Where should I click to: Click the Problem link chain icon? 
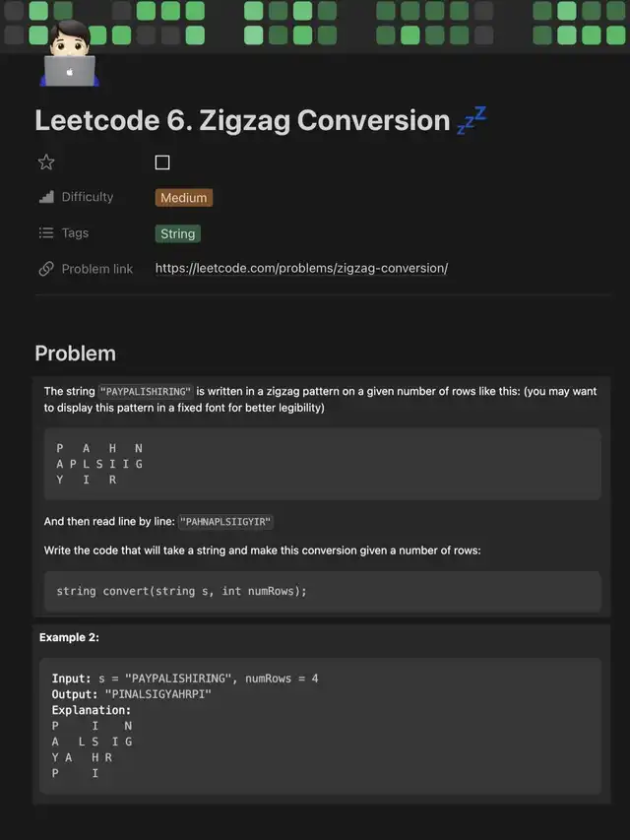pyautogui.click(x=46, y=269)
